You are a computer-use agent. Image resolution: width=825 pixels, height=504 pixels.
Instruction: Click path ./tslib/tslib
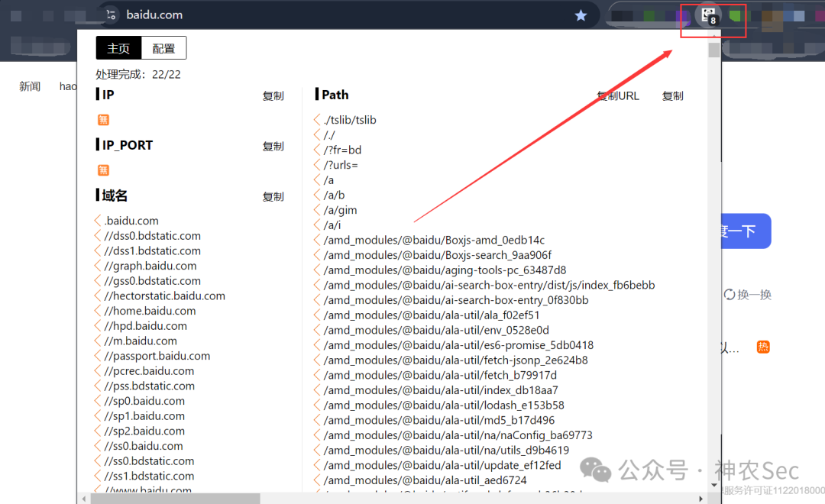(350, 120)
